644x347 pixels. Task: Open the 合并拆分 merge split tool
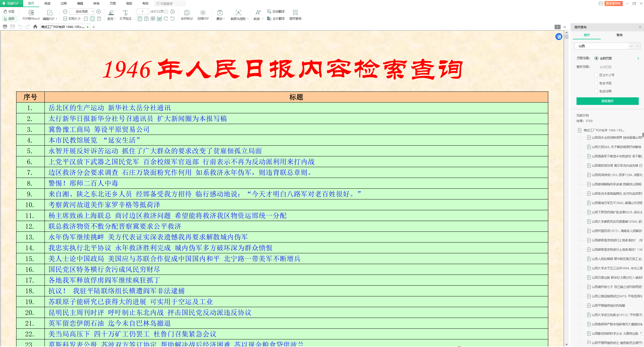187,13
